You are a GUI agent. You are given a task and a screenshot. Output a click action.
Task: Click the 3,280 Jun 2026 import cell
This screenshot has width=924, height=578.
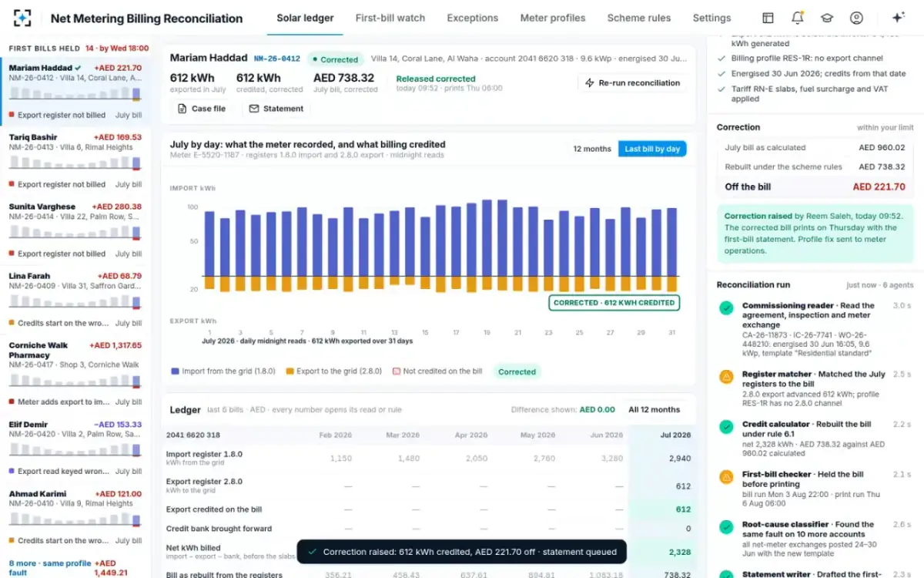[611, 459]
